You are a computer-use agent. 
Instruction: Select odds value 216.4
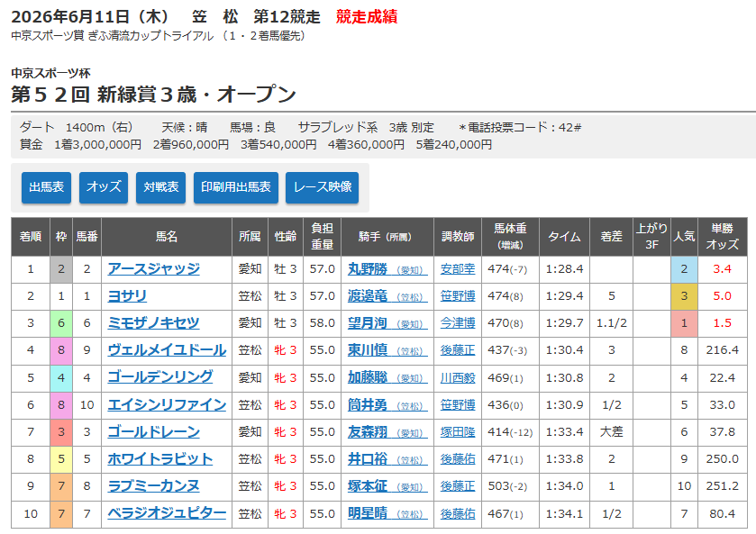pos(723,350)
